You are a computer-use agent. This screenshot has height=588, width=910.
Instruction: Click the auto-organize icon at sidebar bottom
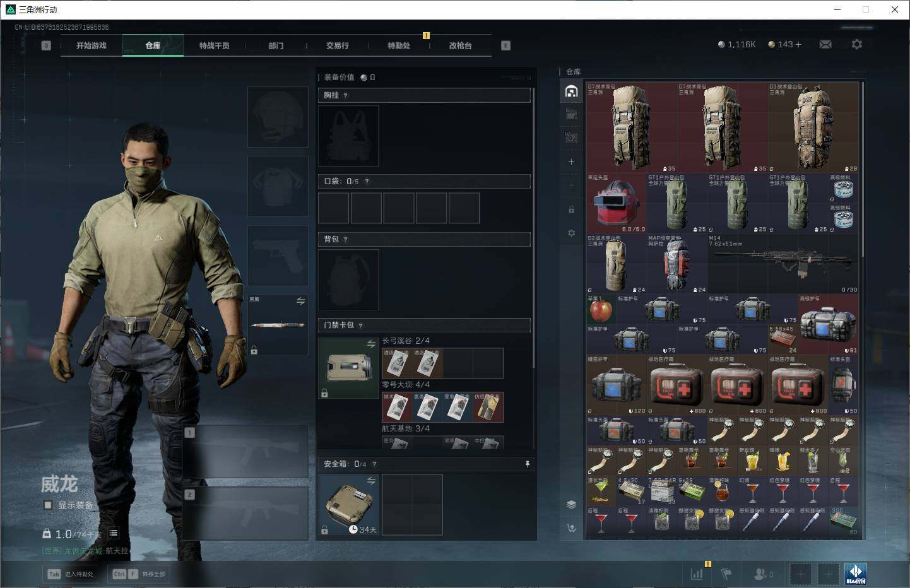tap(571, 528)
